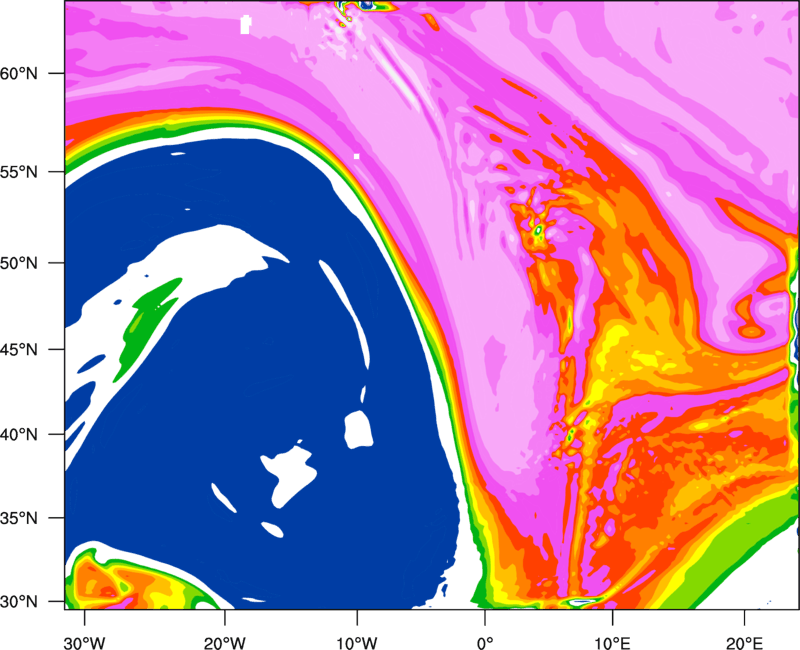
Task: Click the 20°W longitude label
Action: [224, 643]
